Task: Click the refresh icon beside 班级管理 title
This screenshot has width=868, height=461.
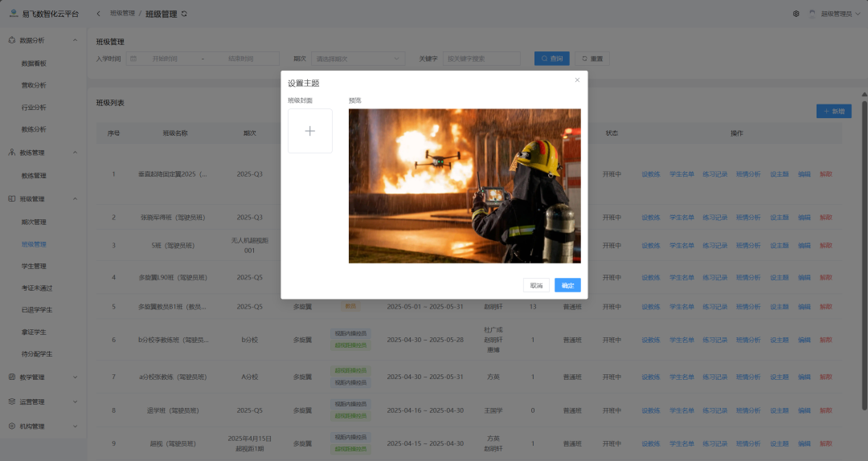Action: point(185,14)
